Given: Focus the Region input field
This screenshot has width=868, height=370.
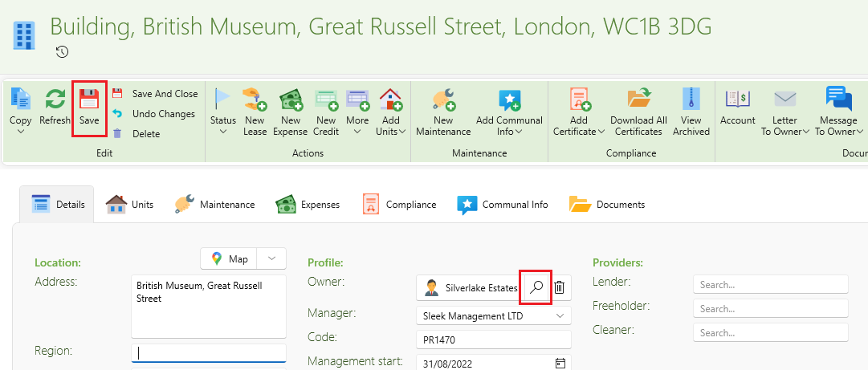Looking at the screenshot, I should [x=209, y=353].
